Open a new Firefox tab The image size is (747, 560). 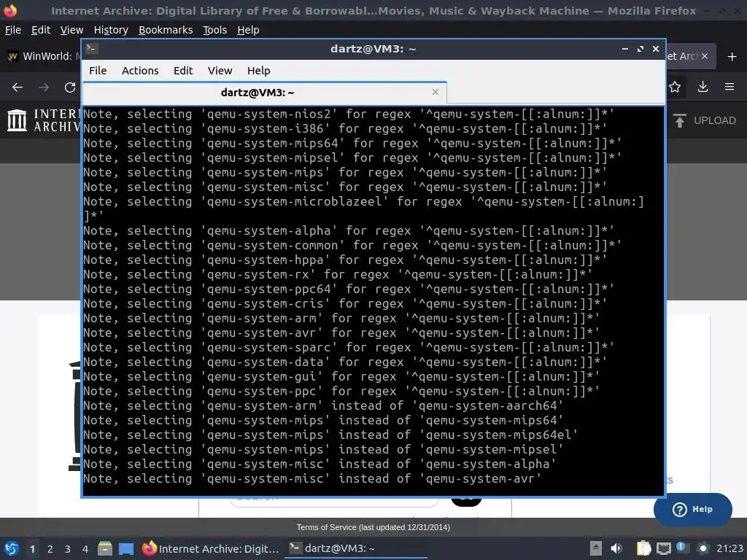pos(732,57)
